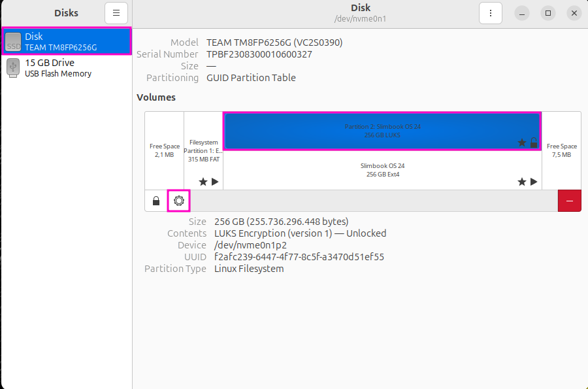
Task: Select Partition 2 Slimbook OS 24 LUKS
Action: pos(382,131)
